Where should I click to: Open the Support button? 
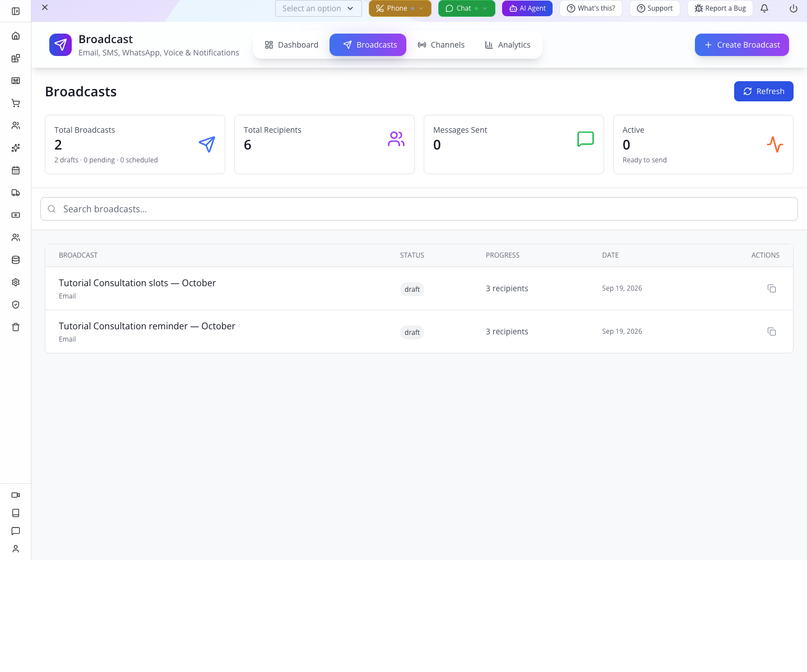tap(655, 8)
